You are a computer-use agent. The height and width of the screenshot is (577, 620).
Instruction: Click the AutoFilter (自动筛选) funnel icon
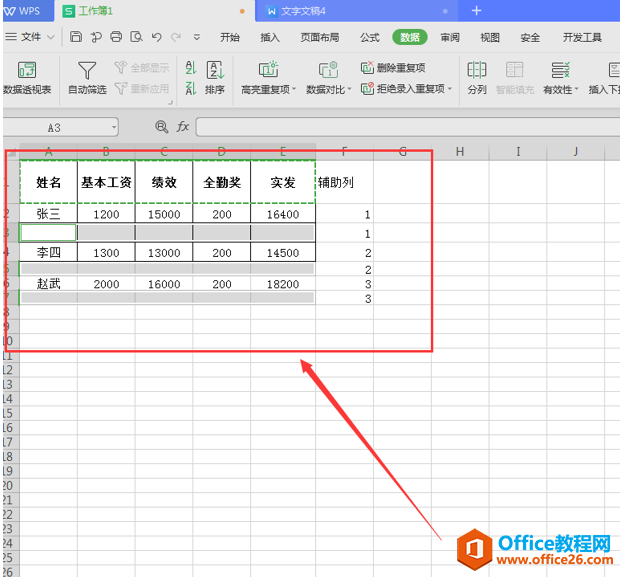[87, 71]
